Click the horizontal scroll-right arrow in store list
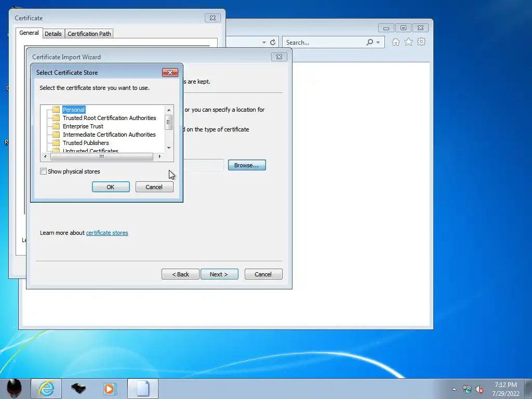Viewport: 532px width, 399px height. point(159,157)
